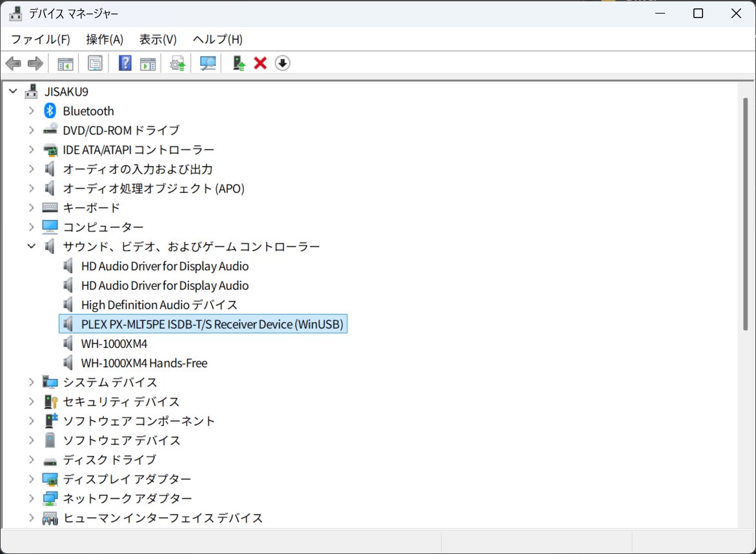756x554 pixels.
Task: Expand the ネットワーク アダプター category
Action: [32, 498]
